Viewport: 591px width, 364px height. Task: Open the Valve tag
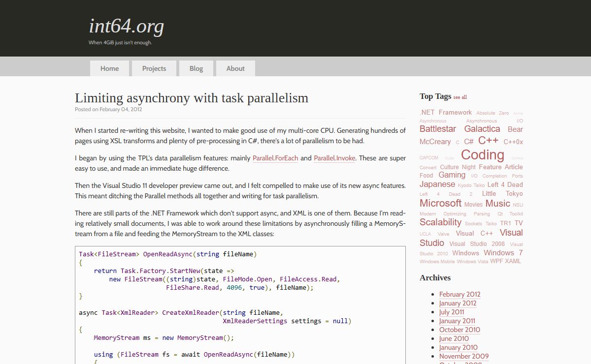(x=443, y=234)
